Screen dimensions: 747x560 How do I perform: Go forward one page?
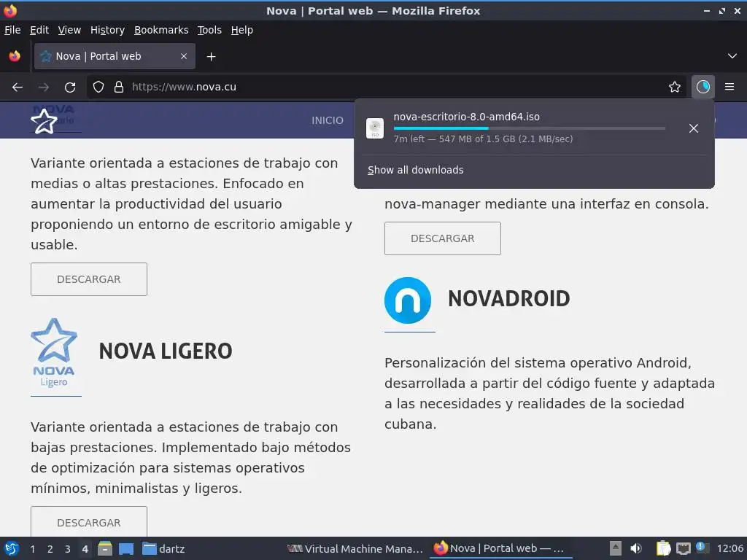(x=44, y=87)
